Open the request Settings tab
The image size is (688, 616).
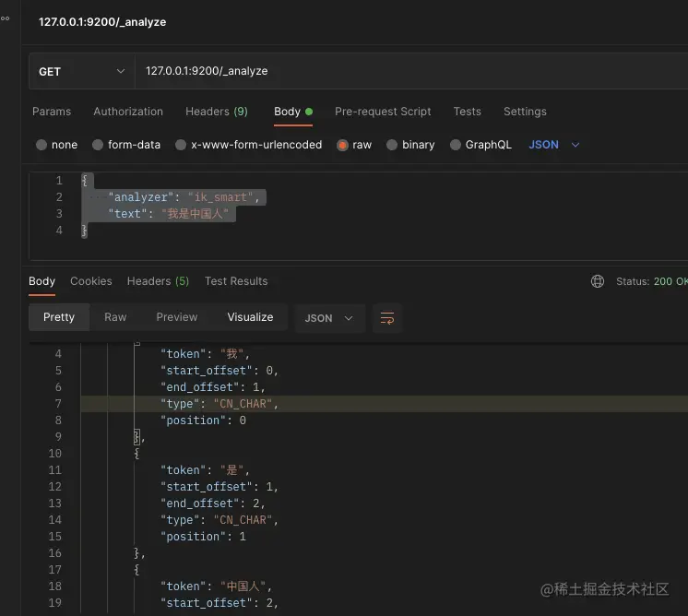click(x=525, y=112)
